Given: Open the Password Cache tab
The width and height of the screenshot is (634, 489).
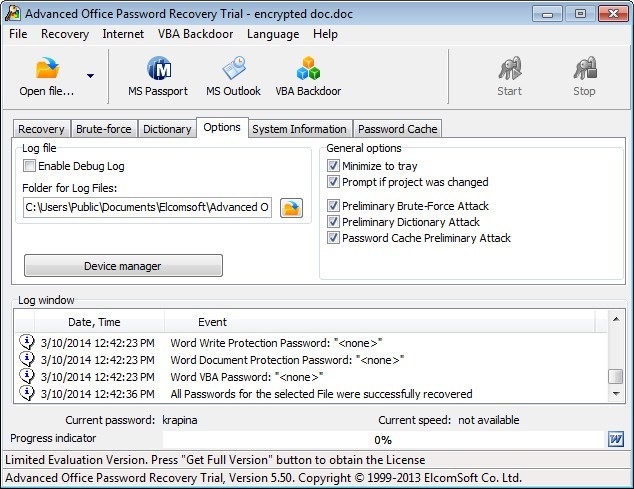Looking at the screenshot, I should tap(397, 129).
